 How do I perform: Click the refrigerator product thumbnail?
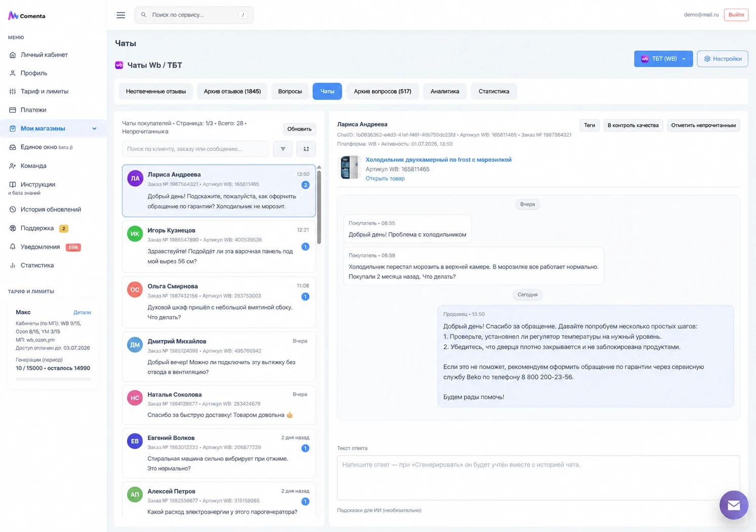pyautogui.click(x=349, y=167)
